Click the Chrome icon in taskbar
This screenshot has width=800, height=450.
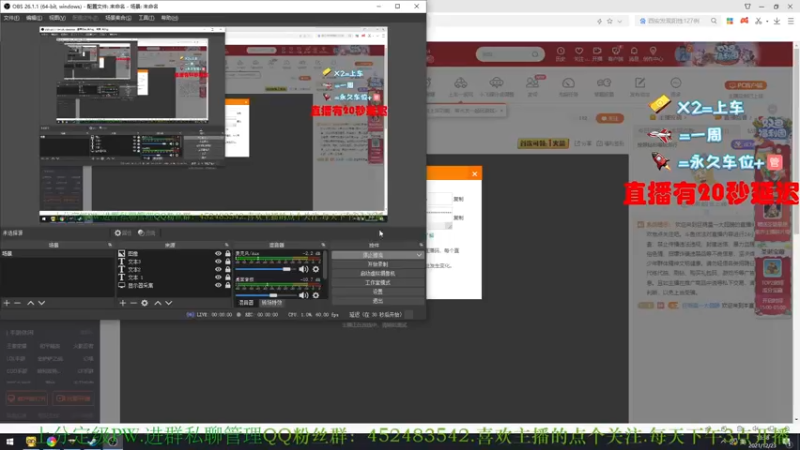(x=52, y=442)
